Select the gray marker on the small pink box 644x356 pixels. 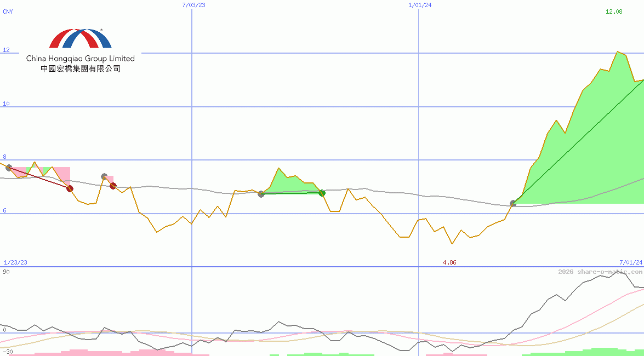coord(104,176)
